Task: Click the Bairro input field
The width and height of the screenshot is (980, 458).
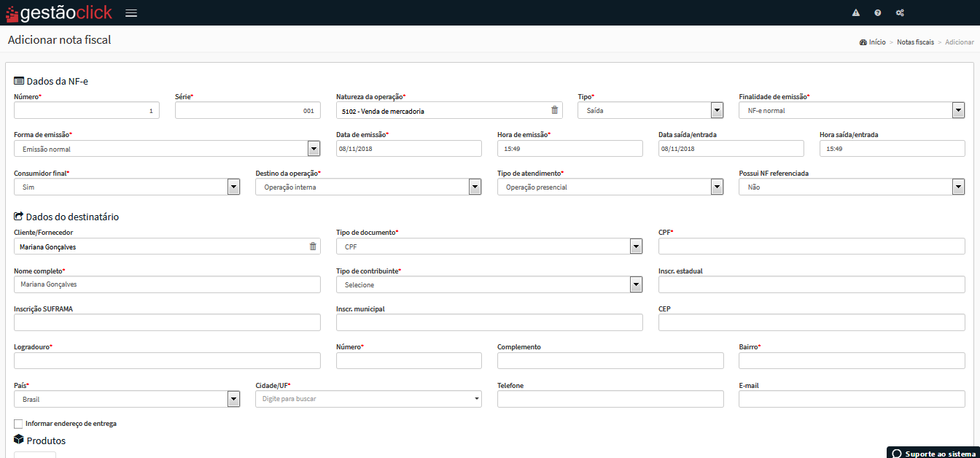Action: (852, 360)
